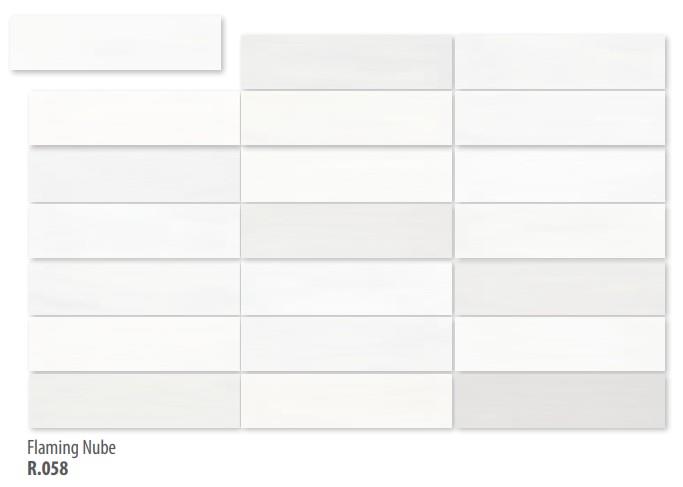The image size is (683, 487).
Task: Choose the gray tile at top of middle column
Action: (347, 62)
